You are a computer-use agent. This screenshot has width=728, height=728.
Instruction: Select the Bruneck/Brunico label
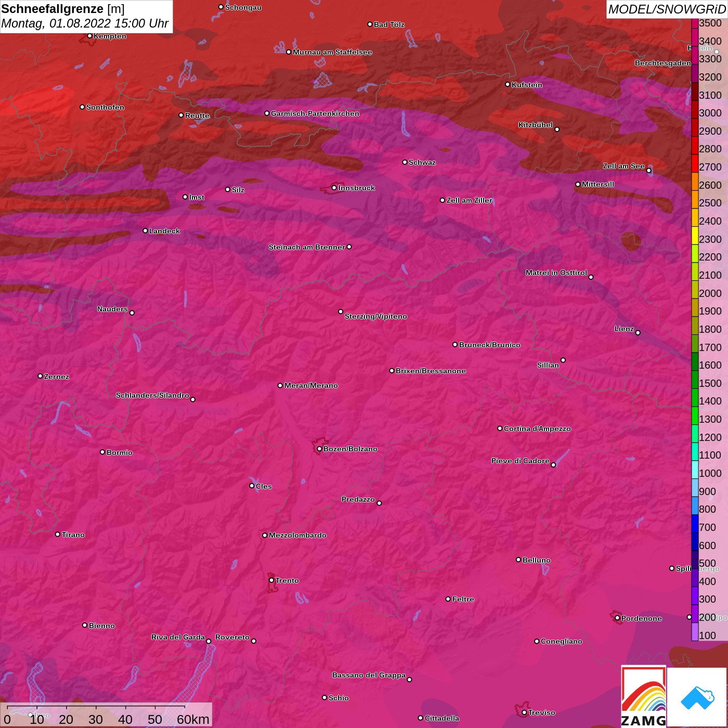pos(489,345)
